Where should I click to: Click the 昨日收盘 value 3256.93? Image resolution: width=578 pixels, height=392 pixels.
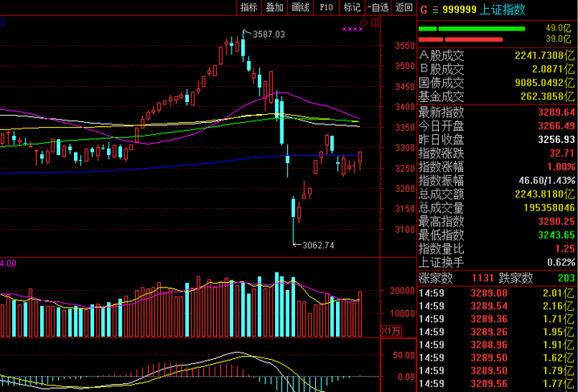pyautogui.click(x=556, y=140)
